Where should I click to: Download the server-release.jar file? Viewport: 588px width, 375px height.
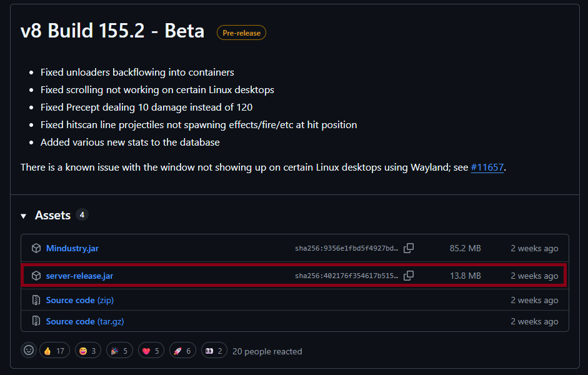point(79,276)
